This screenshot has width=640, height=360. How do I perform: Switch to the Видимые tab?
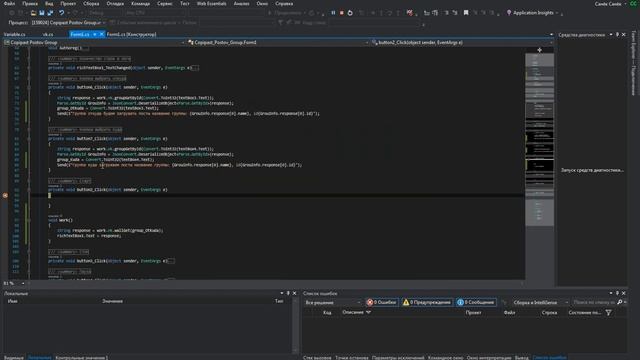click(x=14, y=358)
